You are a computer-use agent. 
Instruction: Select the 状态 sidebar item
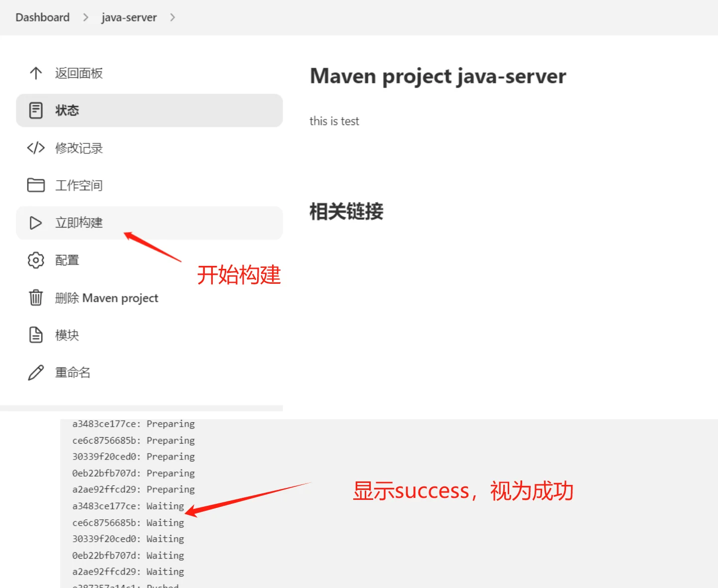pyautogui.click(x=149, y=111)
